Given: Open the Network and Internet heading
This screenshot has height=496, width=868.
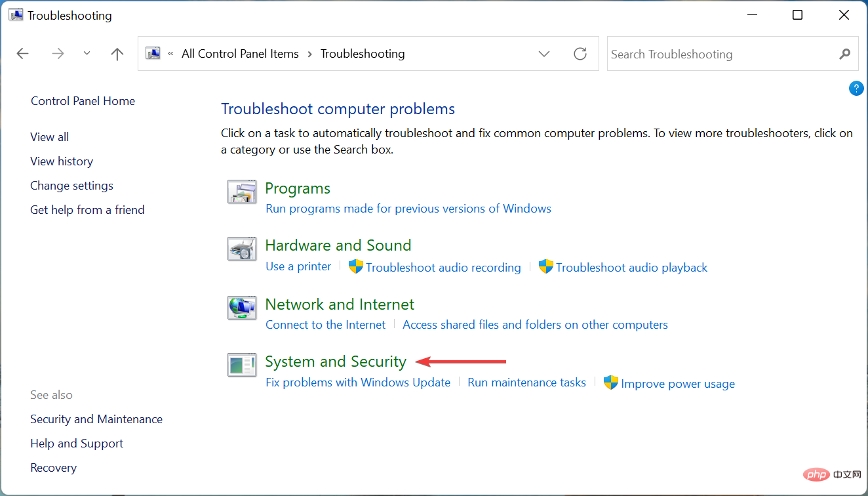Looking at the screenshot, I should click(x=340, y=304).
